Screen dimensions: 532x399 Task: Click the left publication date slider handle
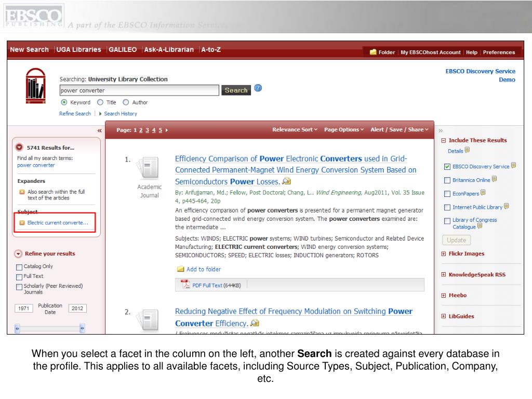18,328
